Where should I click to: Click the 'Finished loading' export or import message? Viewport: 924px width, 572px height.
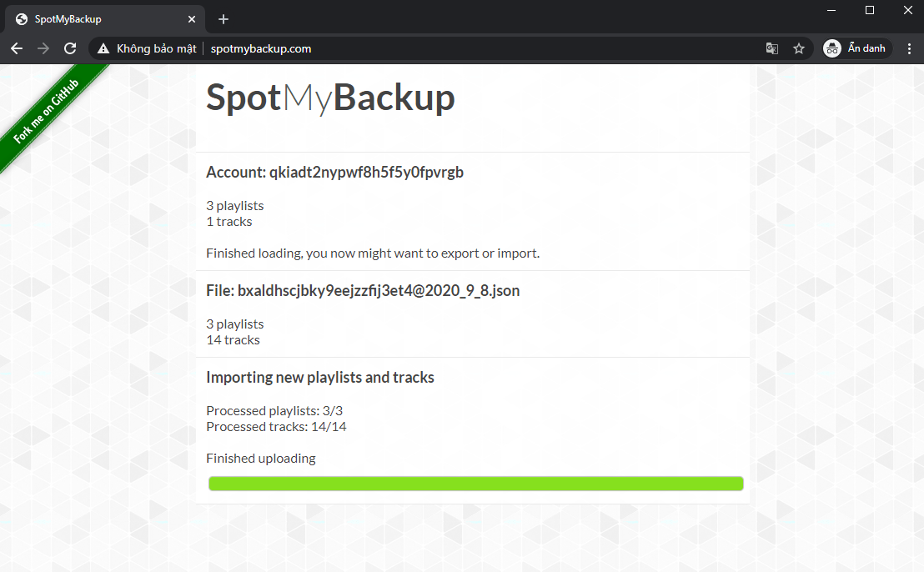pos(373,253)
